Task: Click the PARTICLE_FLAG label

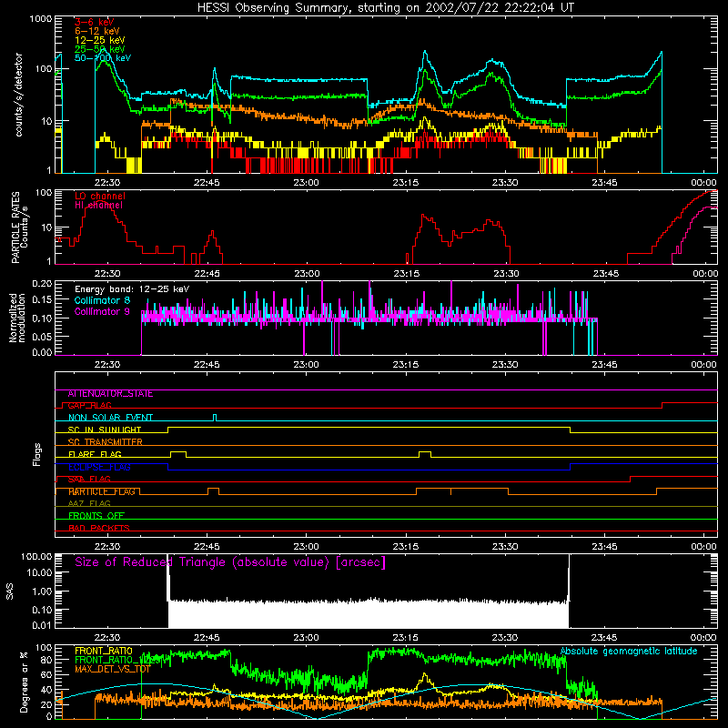Action: (x=102, y=491)
